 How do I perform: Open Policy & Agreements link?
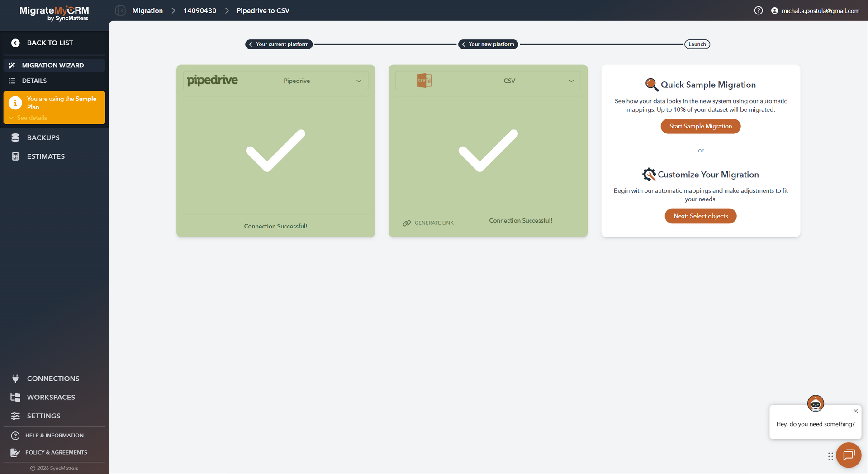[56, 452]
